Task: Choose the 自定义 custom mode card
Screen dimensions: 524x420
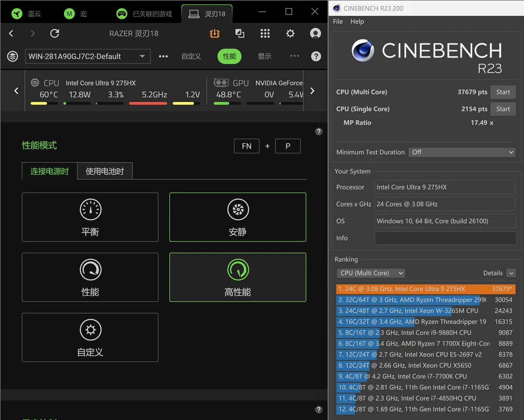Action: coord(90,337)
